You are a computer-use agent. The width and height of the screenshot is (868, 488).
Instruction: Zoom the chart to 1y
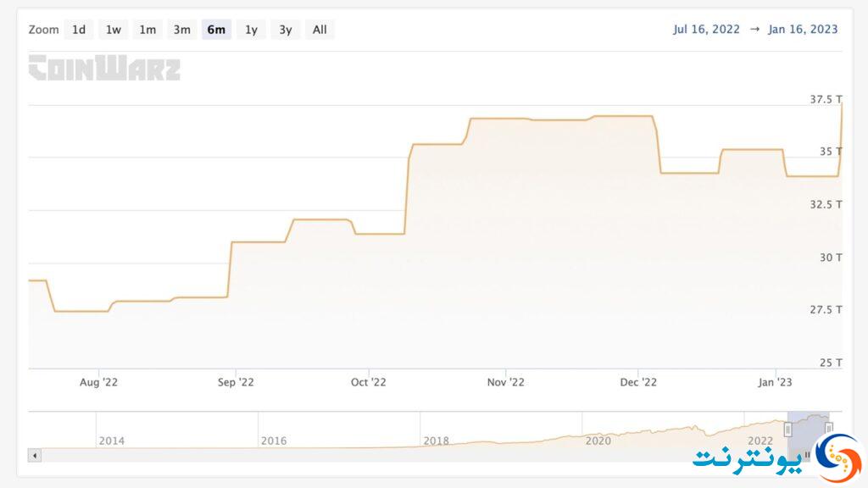pos(251,30)
